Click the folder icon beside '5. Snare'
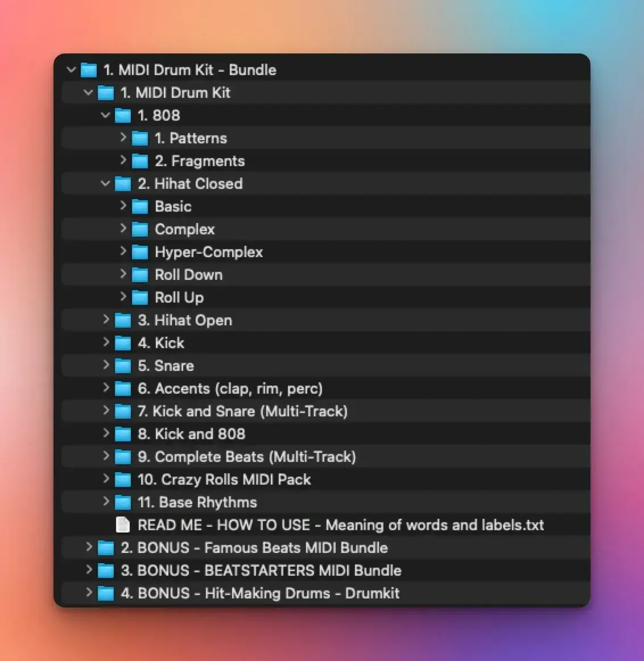The image size is (644, 661). click(123, 366)
